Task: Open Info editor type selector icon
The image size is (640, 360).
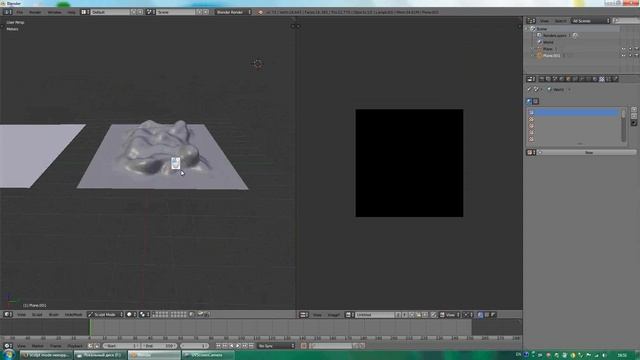Action: pos(7,12)
